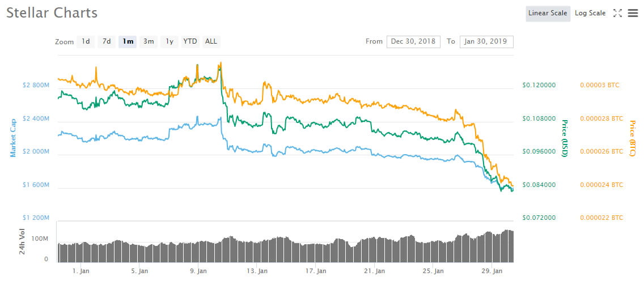Click the 29. Jan date label

(491, 271)
